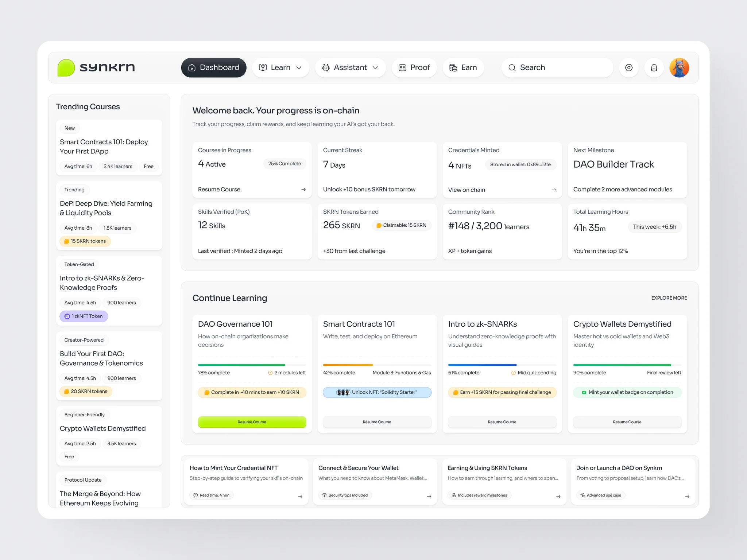Click the Mid quiz pending clock icon
747x560 pixels.
click(x=514, y=373)
